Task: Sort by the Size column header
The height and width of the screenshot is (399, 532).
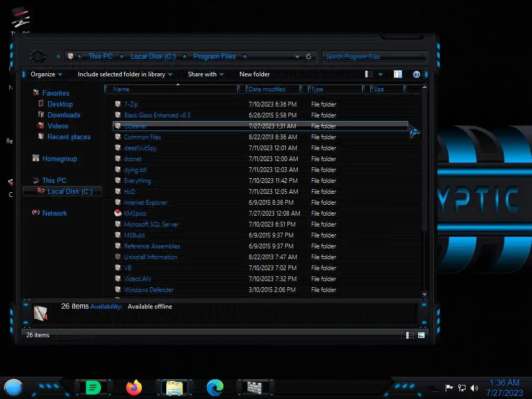Action: pos(388,89)
